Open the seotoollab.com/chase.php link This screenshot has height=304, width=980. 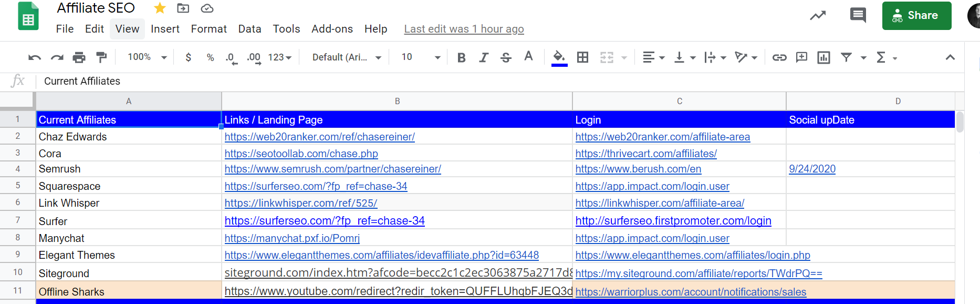coord(301,154)
